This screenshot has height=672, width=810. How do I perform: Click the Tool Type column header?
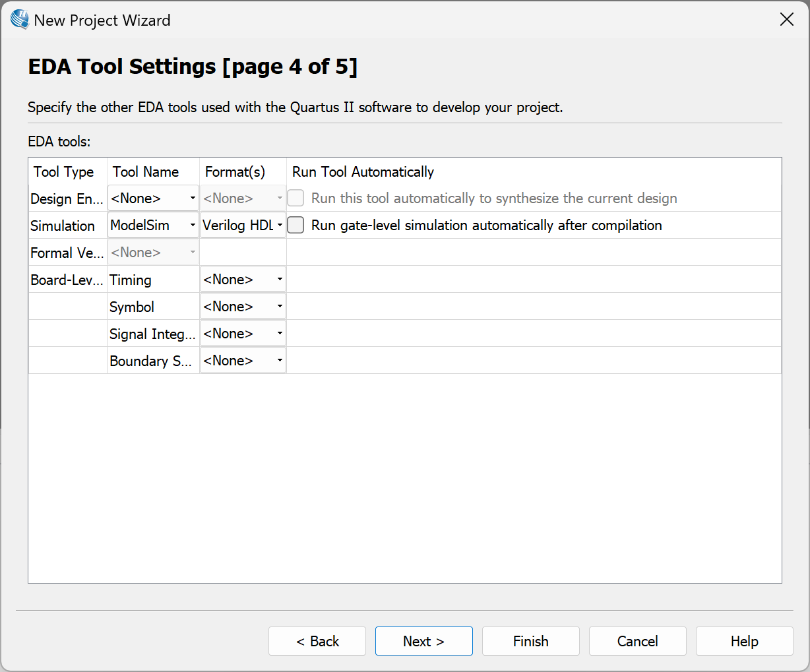tap(64, 172)
